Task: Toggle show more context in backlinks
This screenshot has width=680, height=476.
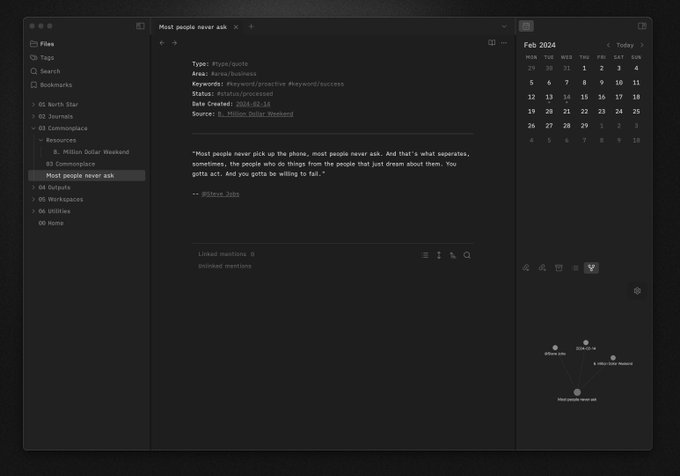Action: pyautogui.click(x=439, y=255)
